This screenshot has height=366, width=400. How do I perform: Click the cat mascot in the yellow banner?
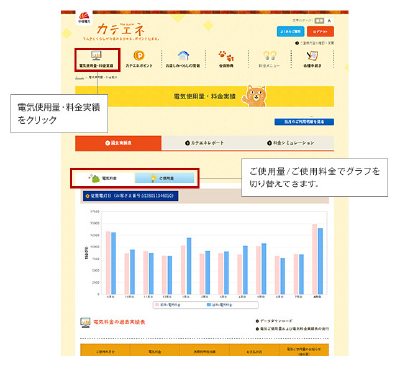[x=255, y=96]
